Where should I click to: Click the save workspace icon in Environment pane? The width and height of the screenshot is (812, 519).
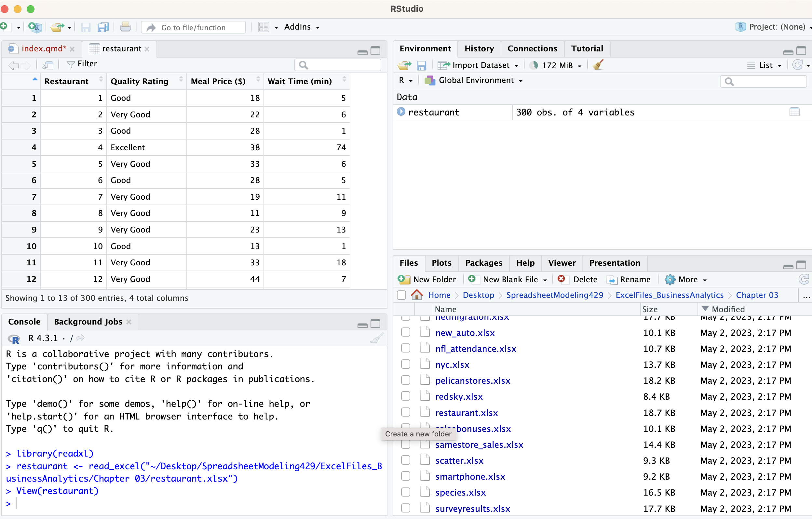421,65
